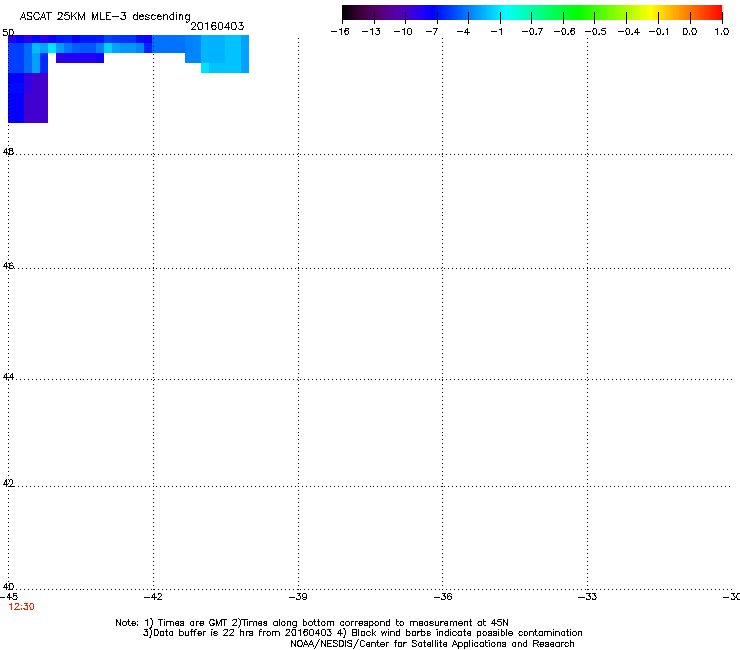
Task: Click longitude axis label -45
Action: [9, 597]
